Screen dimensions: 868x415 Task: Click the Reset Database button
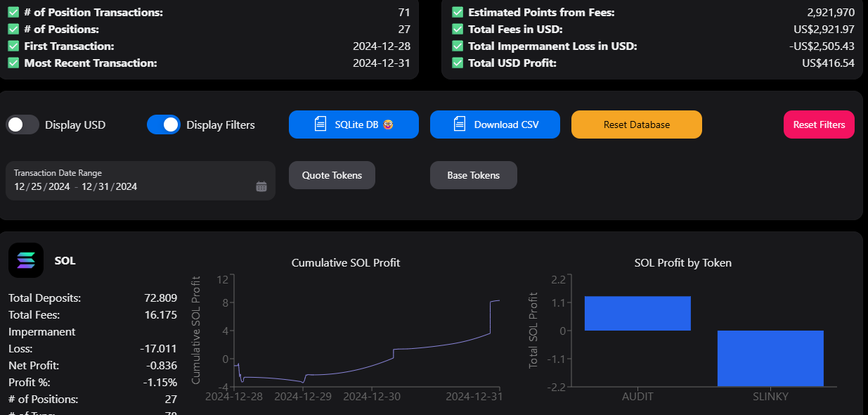[x=636, y=124]
